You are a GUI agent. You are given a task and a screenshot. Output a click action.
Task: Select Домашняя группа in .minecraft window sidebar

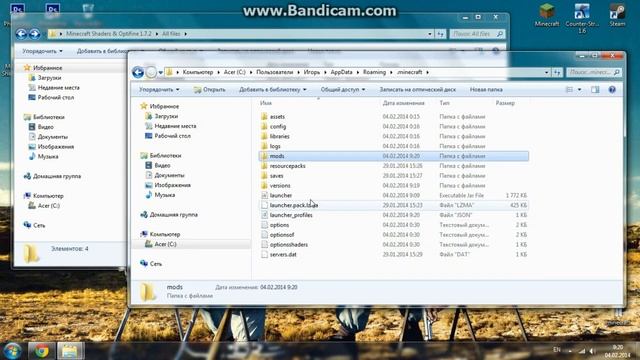click(x=173, y=214)
